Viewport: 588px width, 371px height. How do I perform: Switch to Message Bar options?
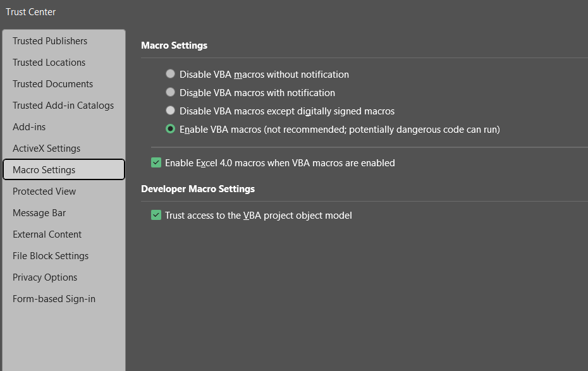(x=39, y=213)
